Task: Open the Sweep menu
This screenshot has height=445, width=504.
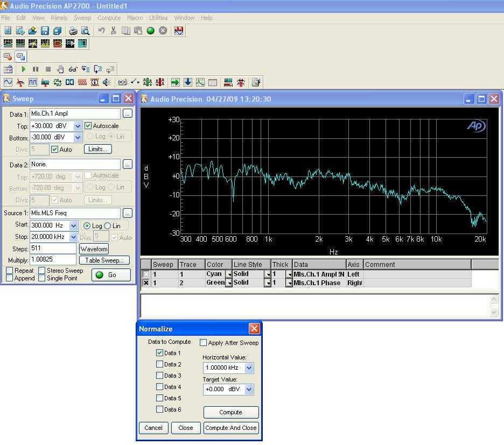Action: [82, 18]
